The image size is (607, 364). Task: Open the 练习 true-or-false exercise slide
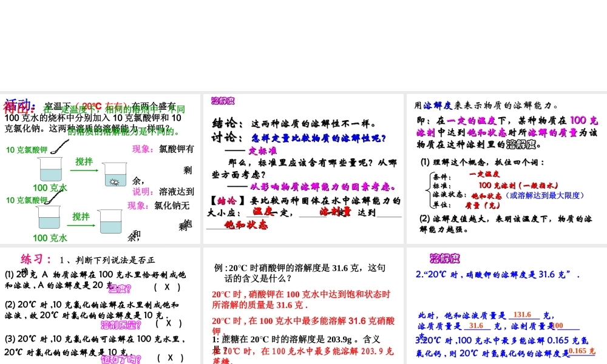click(x=100, y=306)
